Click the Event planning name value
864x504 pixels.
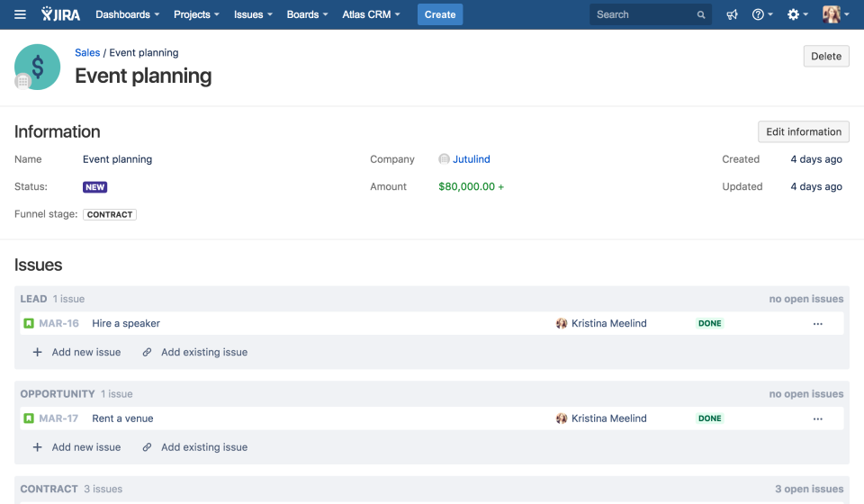click(x=117, y=159)
